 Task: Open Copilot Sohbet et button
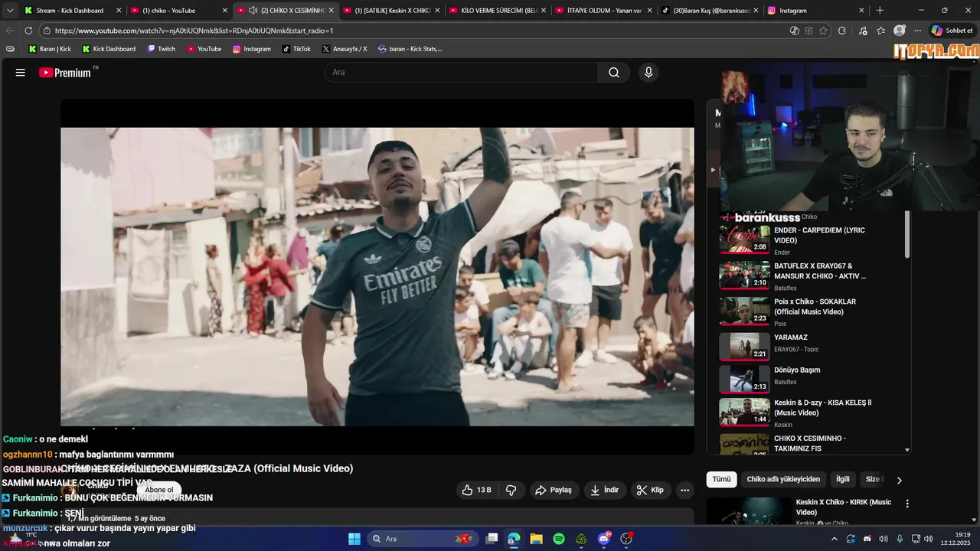952,31
